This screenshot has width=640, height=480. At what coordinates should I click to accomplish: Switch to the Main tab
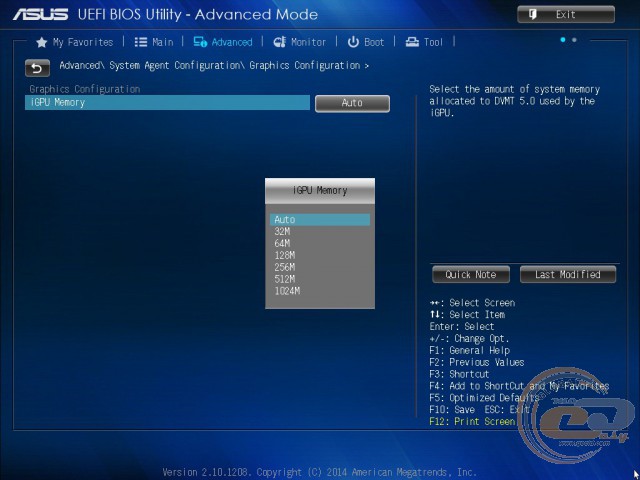pos(162,42)
